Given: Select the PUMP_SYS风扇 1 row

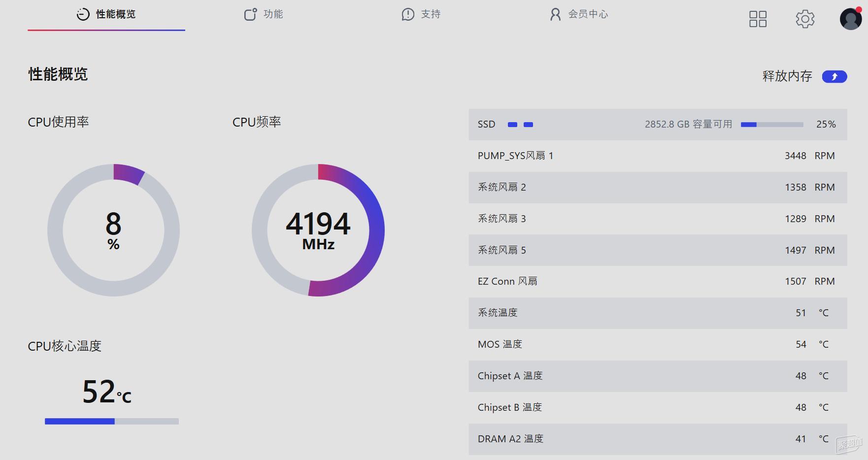Looking at the screenshot, I should click(x=657, y=156).
